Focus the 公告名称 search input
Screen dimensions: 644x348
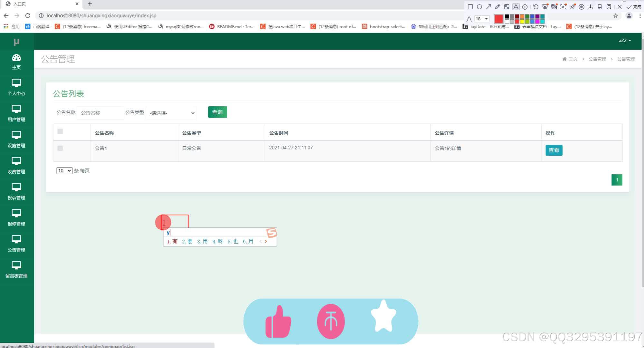pos(100,113)
